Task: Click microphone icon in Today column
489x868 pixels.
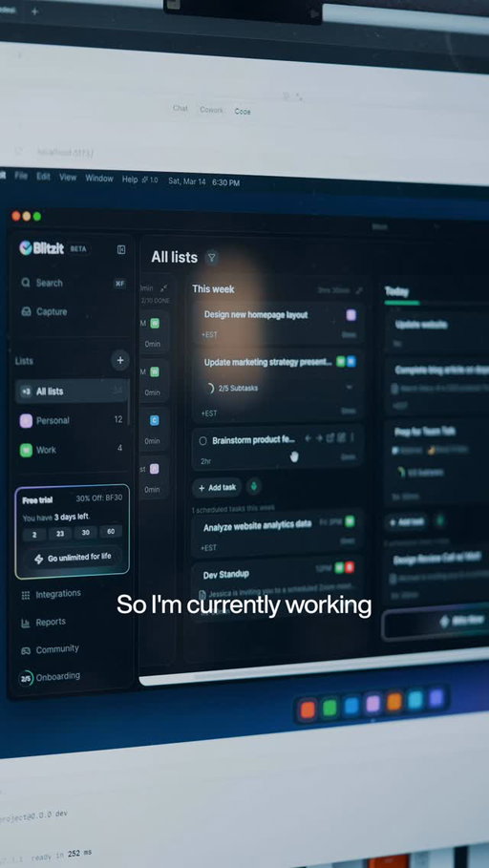Action: (439, 520)
